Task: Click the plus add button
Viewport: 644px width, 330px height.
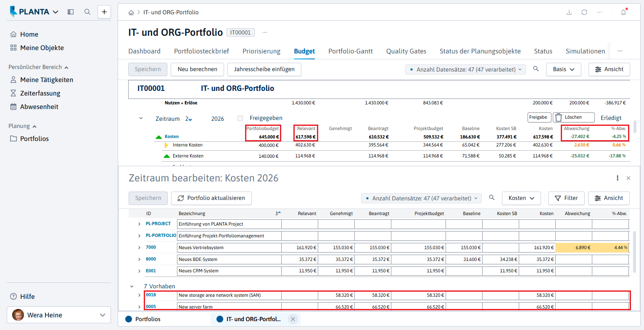Action: point(104,12)
